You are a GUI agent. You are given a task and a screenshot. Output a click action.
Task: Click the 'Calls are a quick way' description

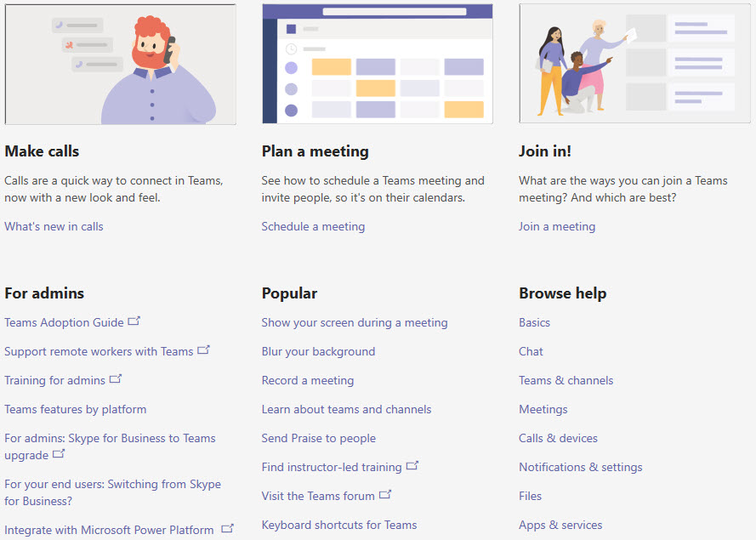(x=114, y=189)
